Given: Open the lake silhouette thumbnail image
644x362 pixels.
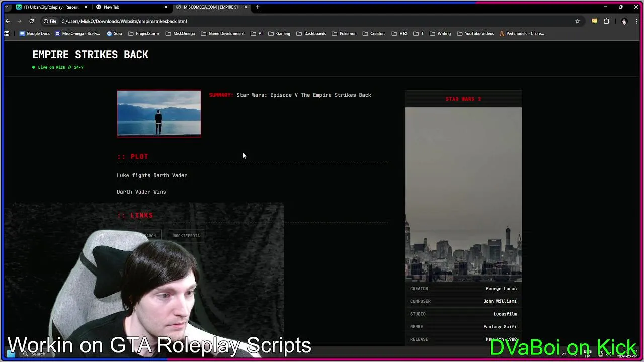Looking at the screenshot, I should tap(159, 114).
